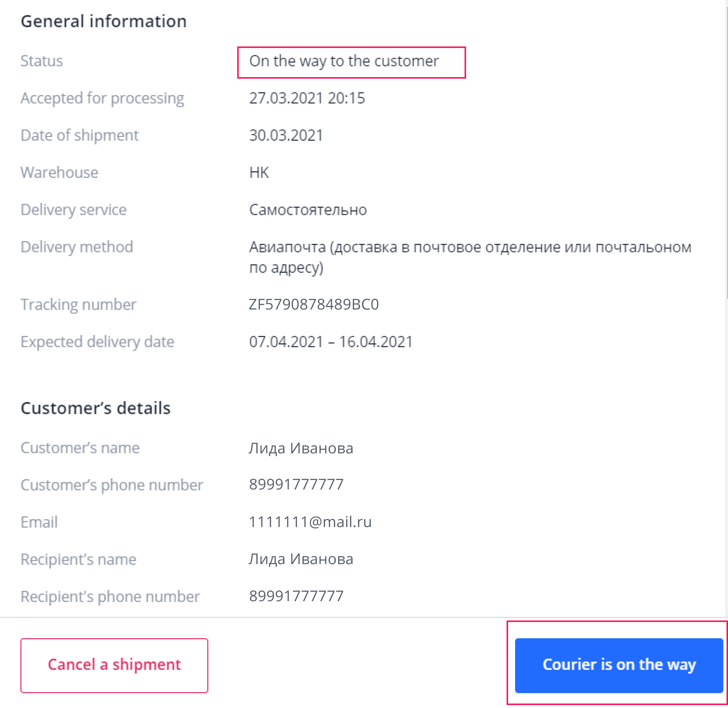Click the Status field label
The image size is (728, 708).
point(42,61)
